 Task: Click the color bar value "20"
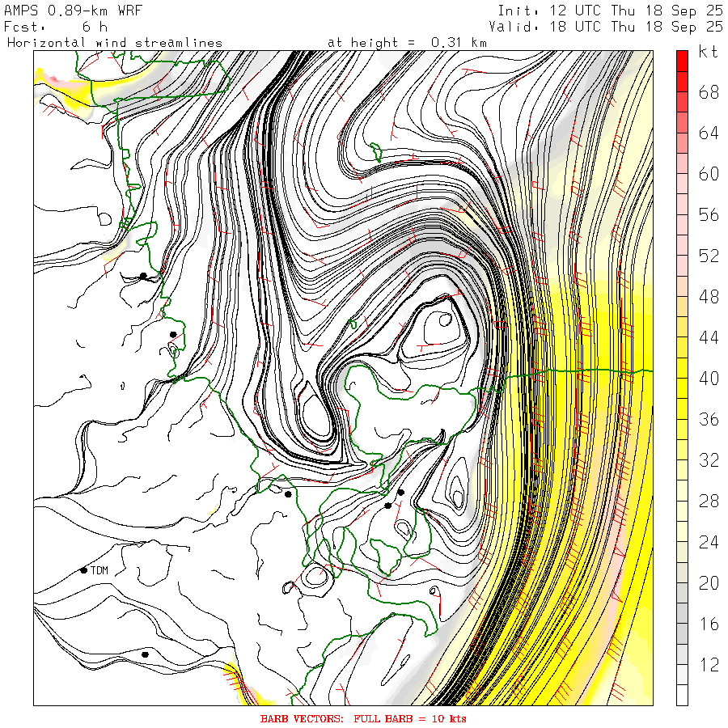click(x=709, y=583)
